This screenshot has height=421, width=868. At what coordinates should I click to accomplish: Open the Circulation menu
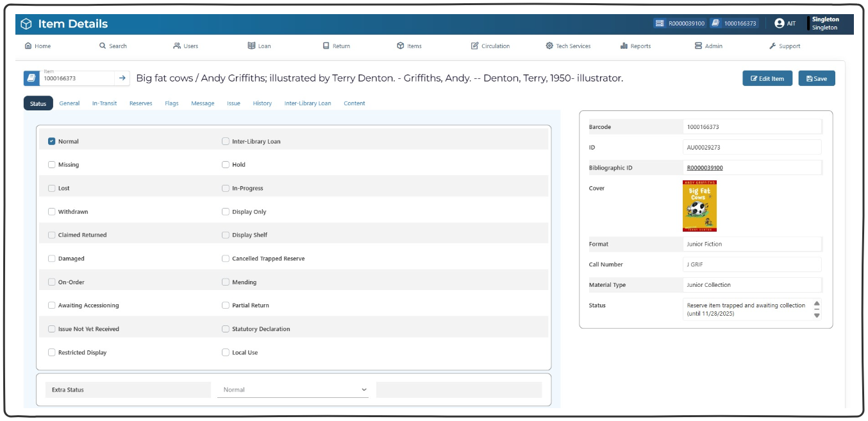click(490, 46)
